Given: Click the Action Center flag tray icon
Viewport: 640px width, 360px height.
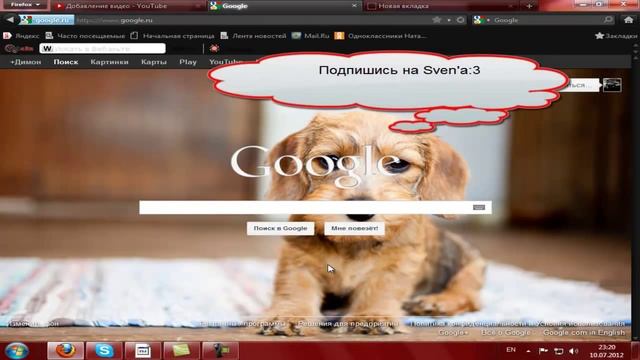Looking at the screenshot, I should [x=543, y=351].
